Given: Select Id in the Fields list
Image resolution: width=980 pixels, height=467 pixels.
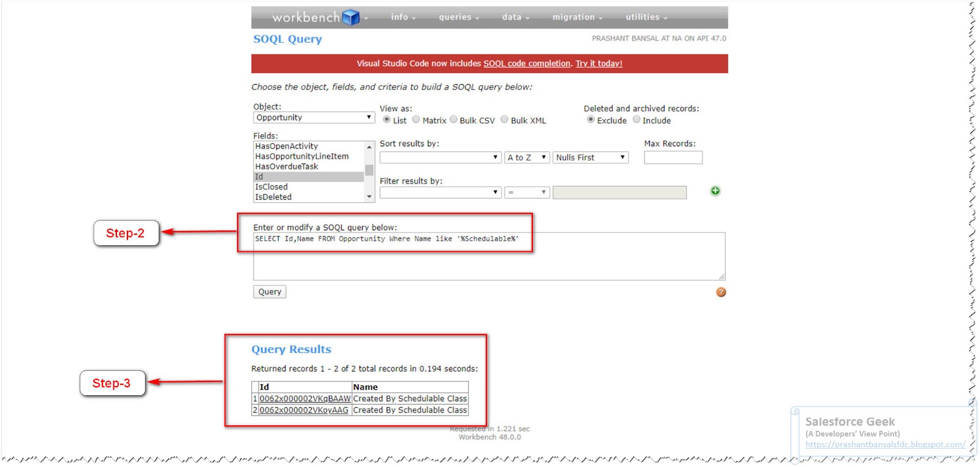Looking at the screenshot, I should click(309, 177).
